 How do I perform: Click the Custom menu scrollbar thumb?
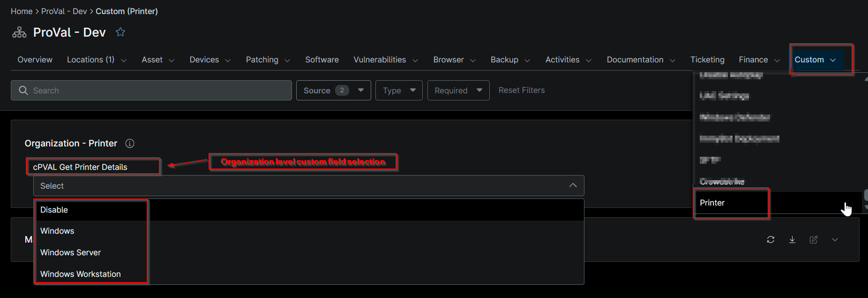[866, 195]
